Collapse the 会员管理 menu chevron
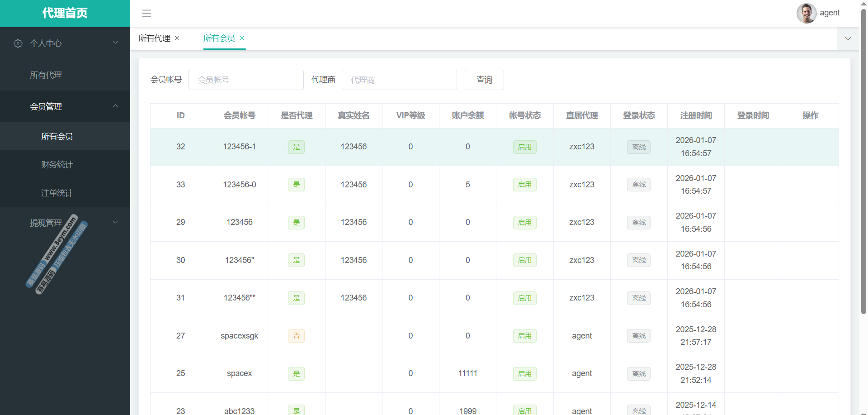This screenshot has width=868, height=415. [115, 106]
